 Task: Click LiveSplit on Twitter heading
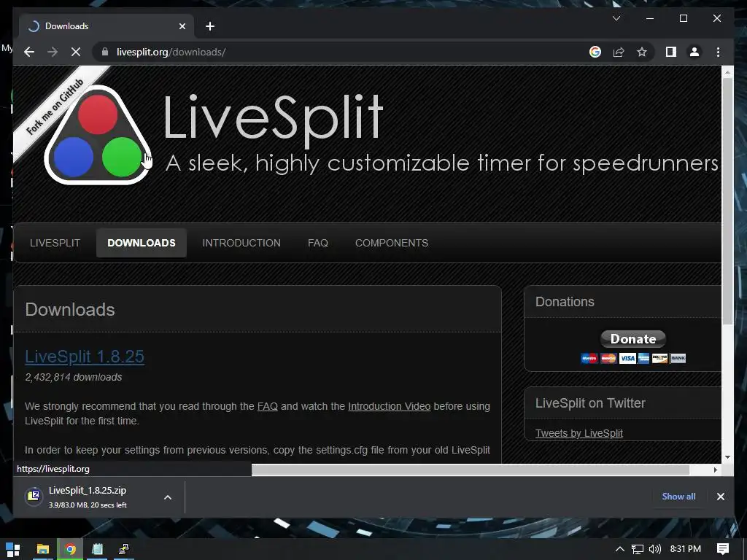(x=590, y=402)
